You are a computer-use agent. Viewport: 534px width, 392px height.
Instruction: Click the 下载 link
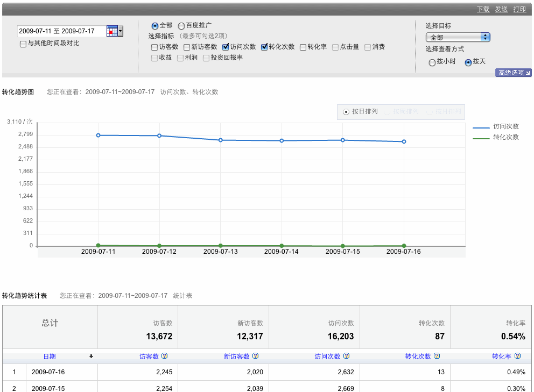[483, 9]
